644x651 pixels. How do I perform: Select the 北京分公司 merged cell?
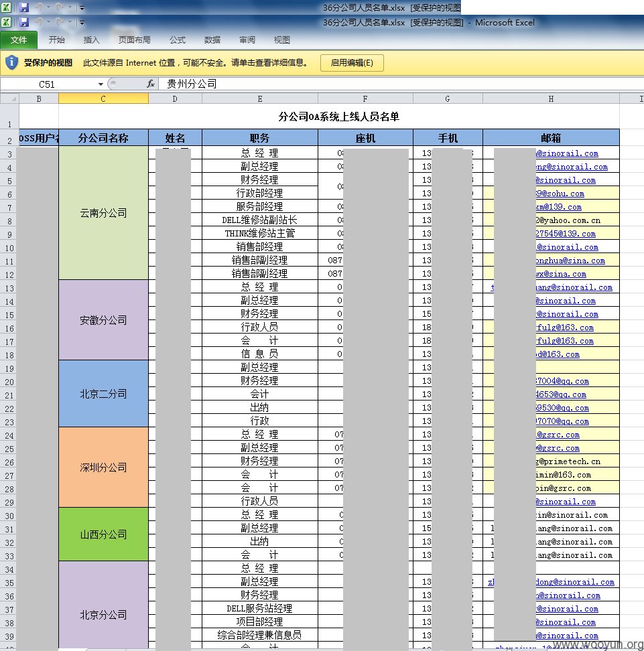tap(103, 605)
